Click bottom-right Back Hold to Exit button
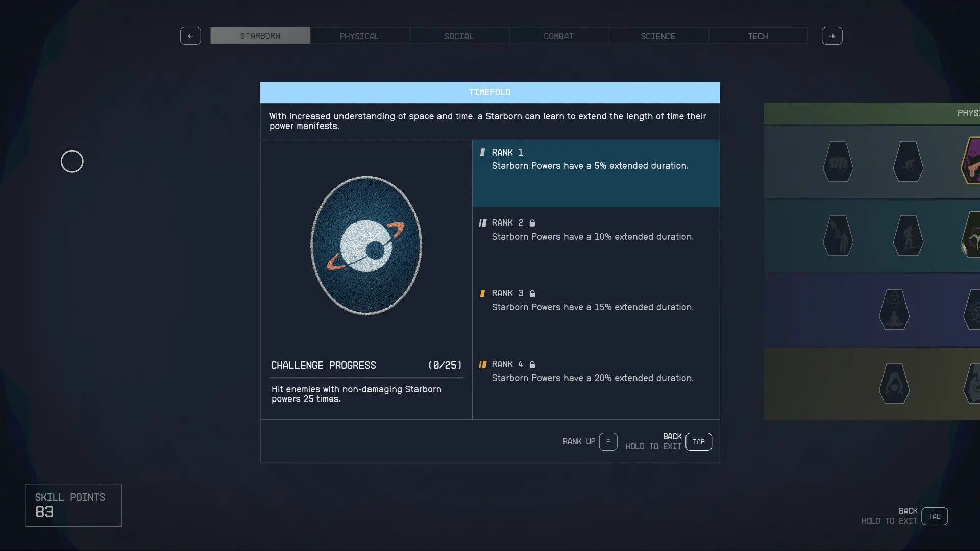The width and height of the screenshot is (980, 551). click(x=934, y=516)
